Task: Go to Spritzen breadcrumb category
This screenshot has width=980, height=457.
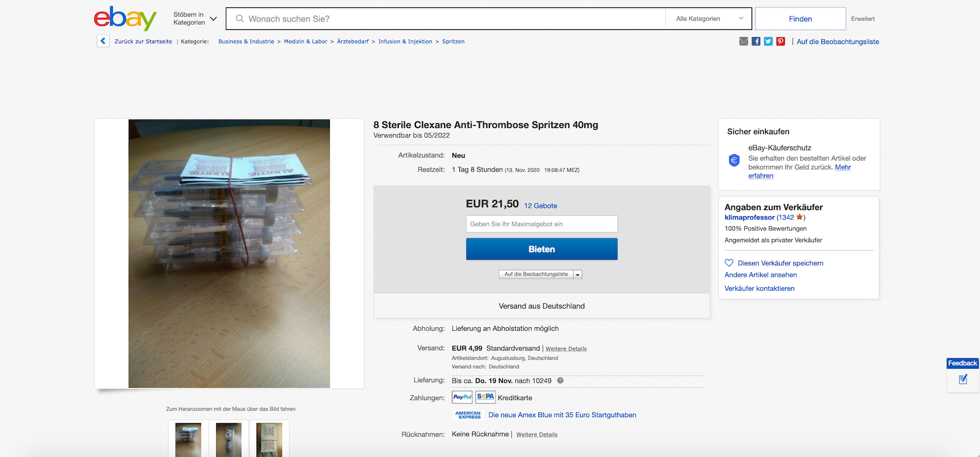Action: click(453, 42)
